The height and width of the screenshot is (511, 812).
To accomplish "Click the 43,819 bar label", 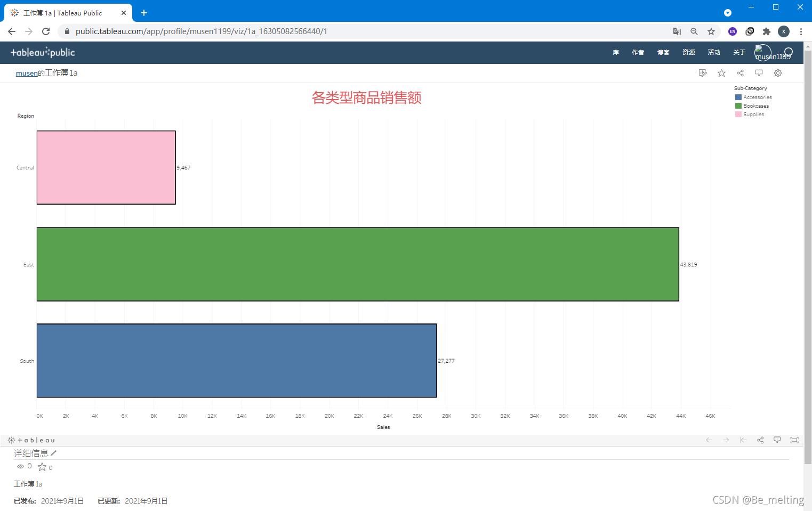I will click(x=688, y=264).
